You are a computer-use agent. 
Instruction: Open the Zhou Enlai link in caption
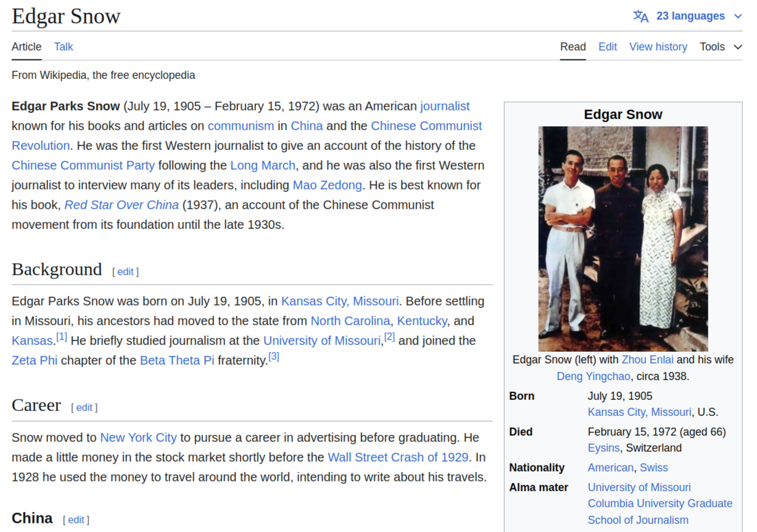[648, 360]
